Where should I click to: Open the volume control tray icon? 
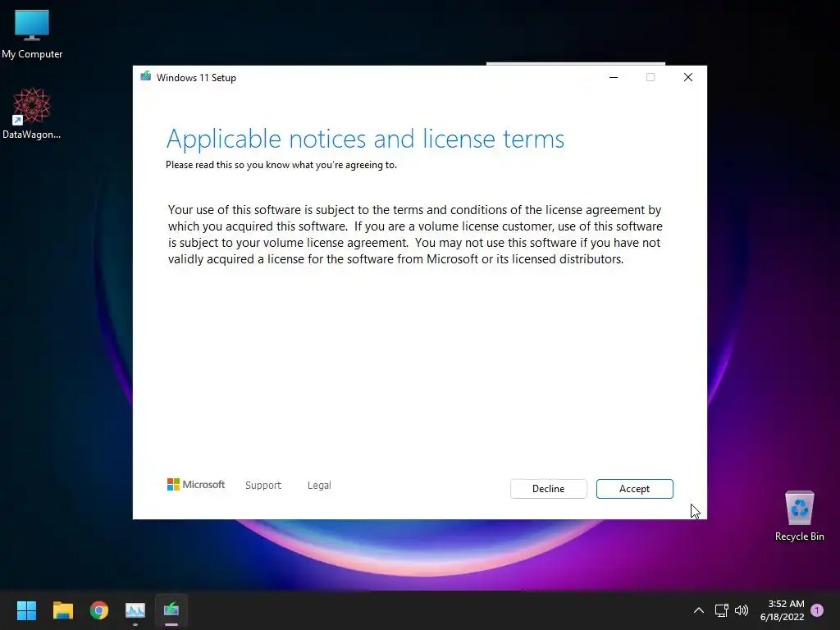(x=742, y=610)
